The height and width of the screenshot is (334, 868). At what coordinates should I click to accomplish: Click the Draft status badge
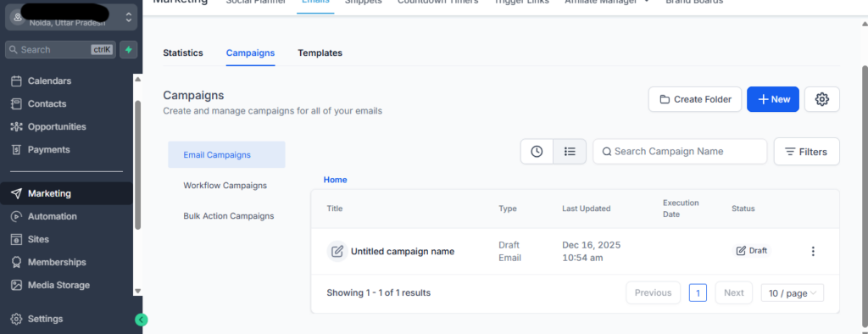(752, 251)
